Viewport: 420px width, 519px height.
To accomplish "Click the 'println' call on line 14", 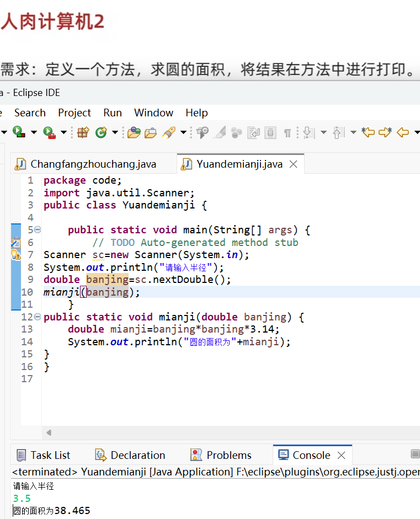I will click(156, 341).
